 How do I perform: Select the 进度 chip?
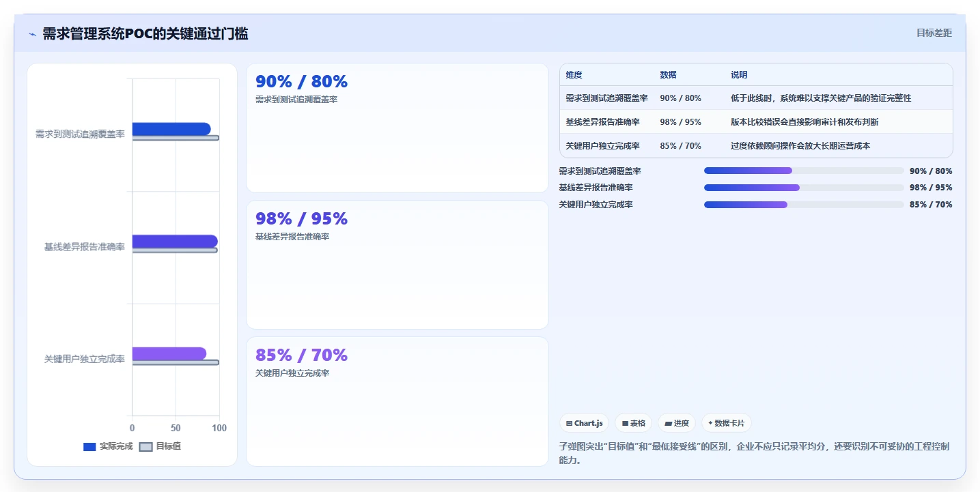[x=677, y=423]
